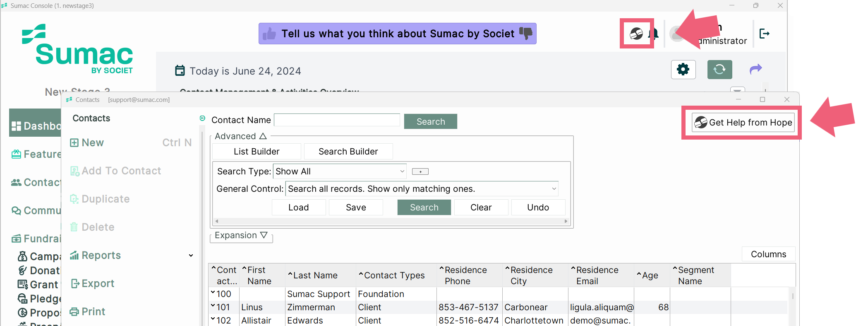Viewport: 868px width, 326px height.
Task: Click New in Contacts sidebar
Action: (x=93, y=142)
